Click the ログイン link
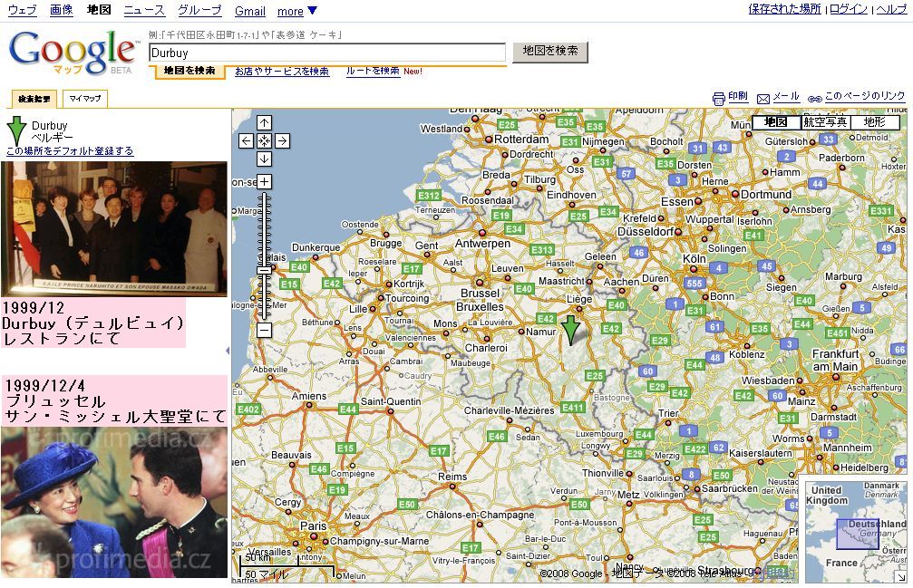Image resolution: width=913 pixels, height=588 pixels. point(849,9)
